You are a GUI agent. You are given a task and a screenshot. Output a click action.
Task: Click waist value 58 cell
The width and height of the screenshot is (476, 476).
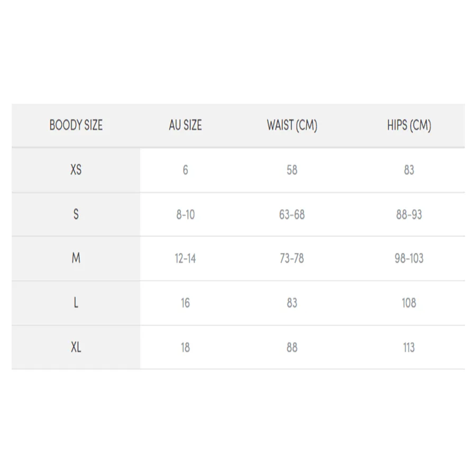pos(292,170)
